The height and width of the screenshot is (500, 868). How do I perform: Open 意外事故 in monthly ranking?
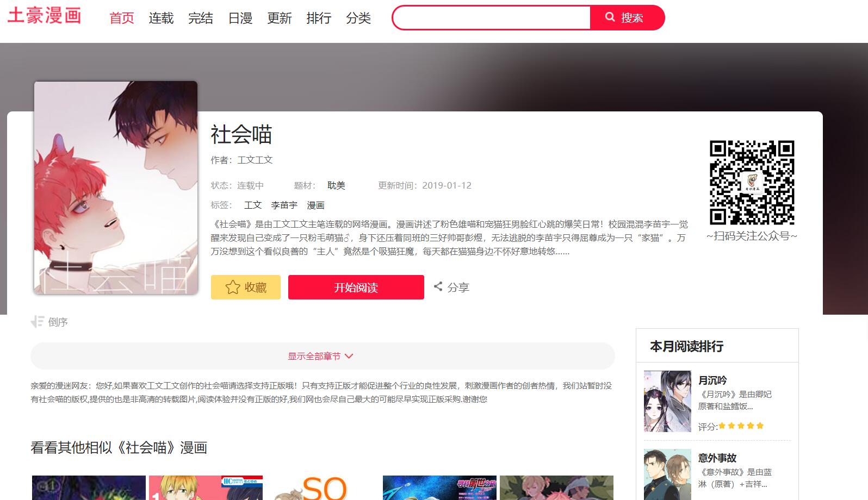pos(717,458)
